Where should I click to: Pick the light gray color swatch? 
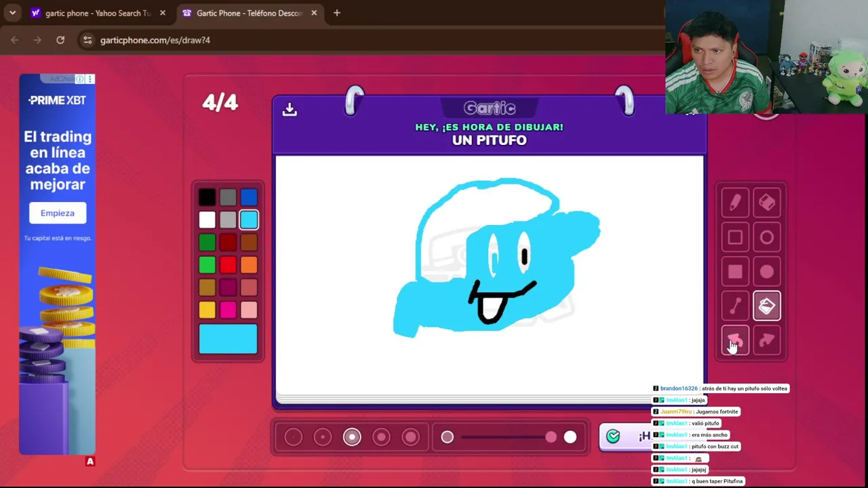pos(228,220)
